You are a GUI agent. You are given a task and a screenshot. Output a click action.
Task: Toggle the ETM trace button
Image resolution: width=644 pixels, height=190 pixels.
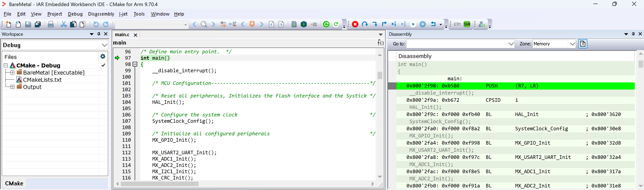[457, 24]
